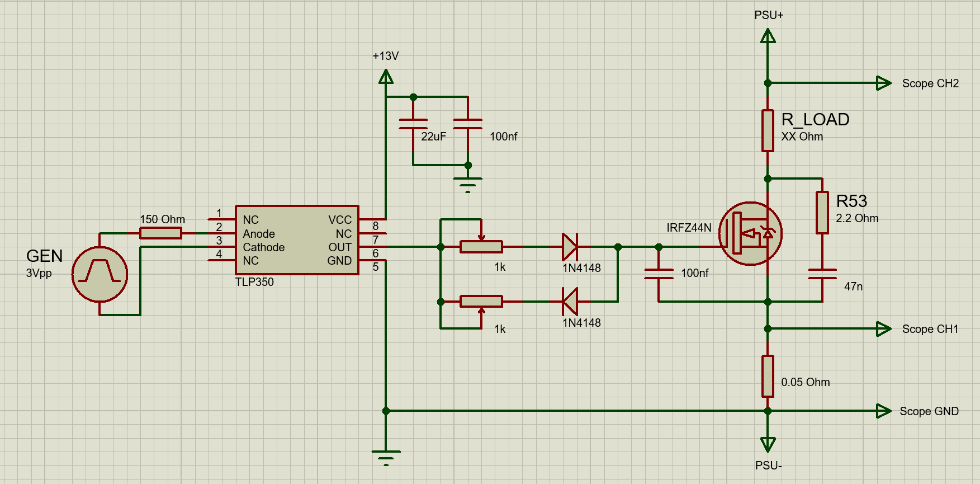This screenshot has height=484, width=980.
Task: Click the 47n label text
Action: [x=853, y=286]
